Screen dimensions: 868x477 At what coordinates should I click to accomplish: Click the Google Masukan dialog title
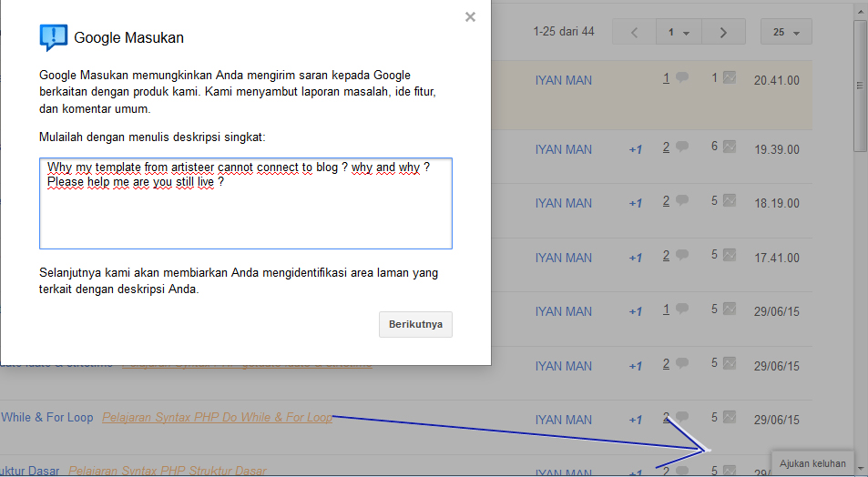[129, 37]
